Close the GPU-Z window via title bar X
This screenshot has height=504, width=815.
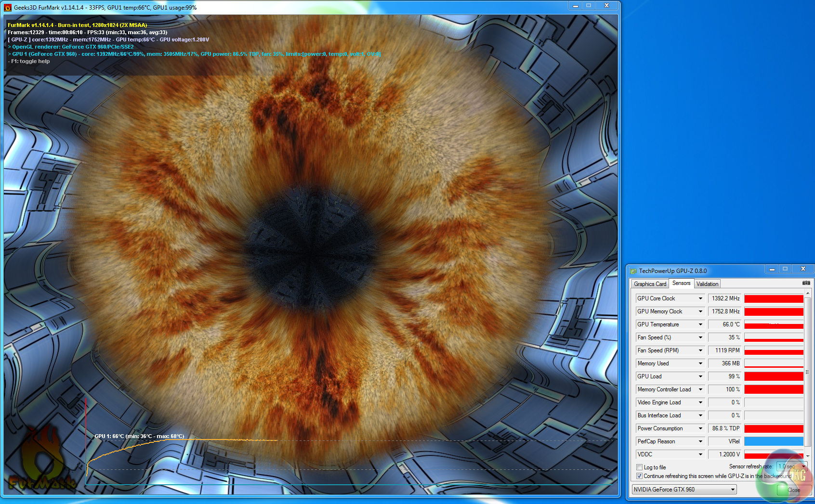[803, 269]
